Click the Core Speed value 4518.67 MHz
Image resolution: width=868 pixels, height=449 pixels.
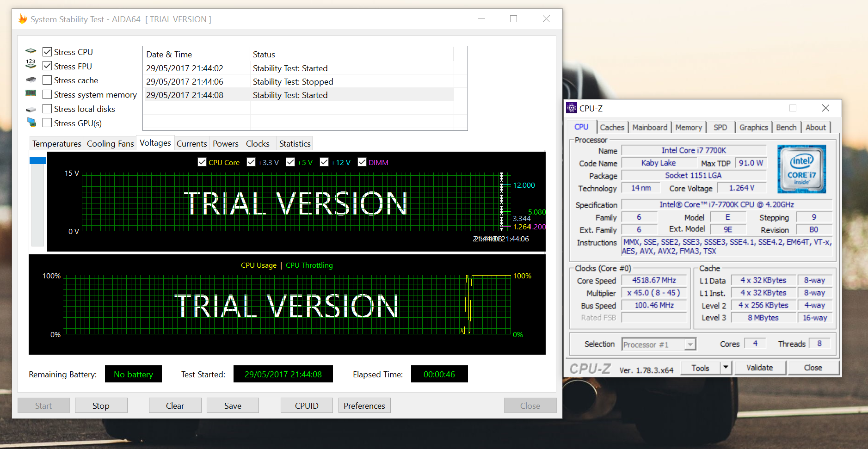click(654, 280)
